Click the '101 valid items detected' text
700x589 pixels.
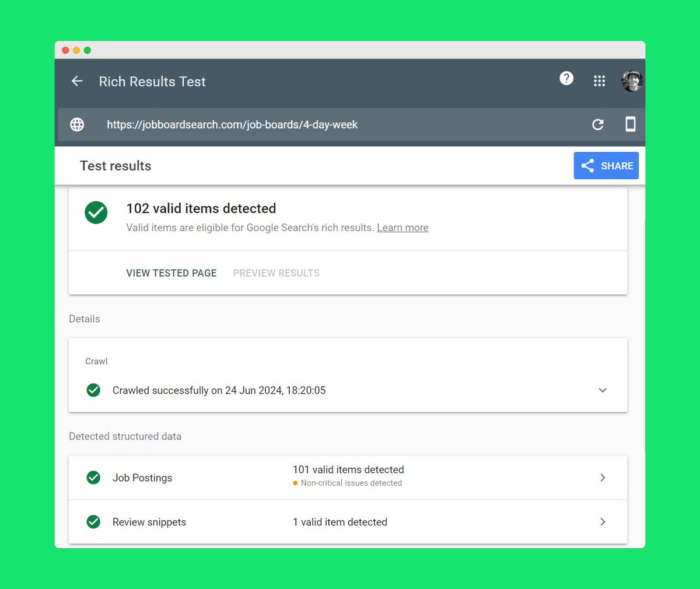[348, 469]
